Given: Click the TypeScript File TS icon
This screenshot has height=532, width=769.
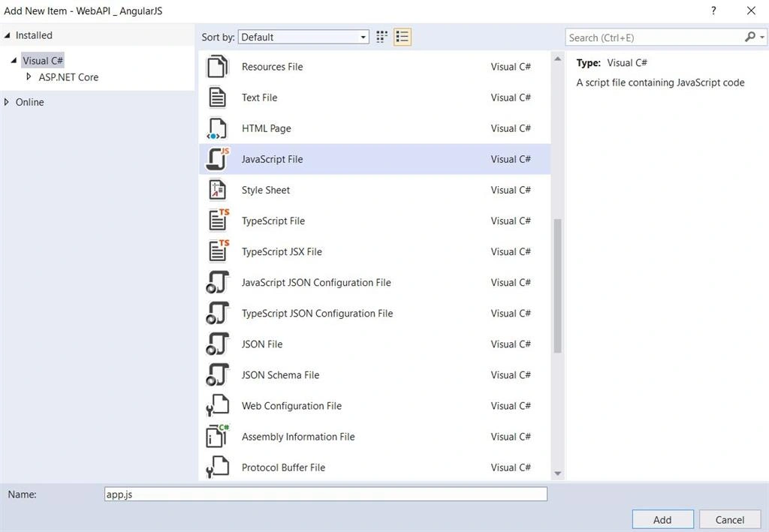Looking at the screenshot, I should 219,221.
